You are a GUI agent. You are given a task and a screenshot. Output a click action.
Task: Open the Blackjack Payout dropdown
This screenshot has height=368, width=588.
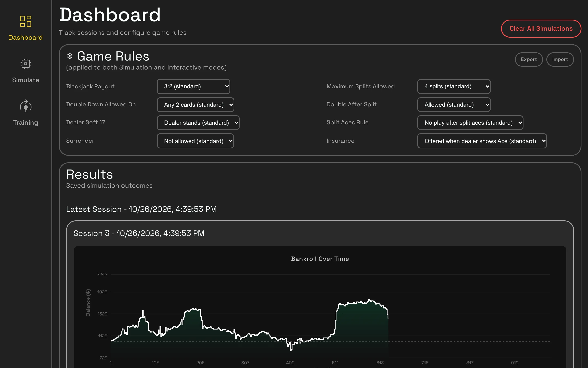pos(193,86)
